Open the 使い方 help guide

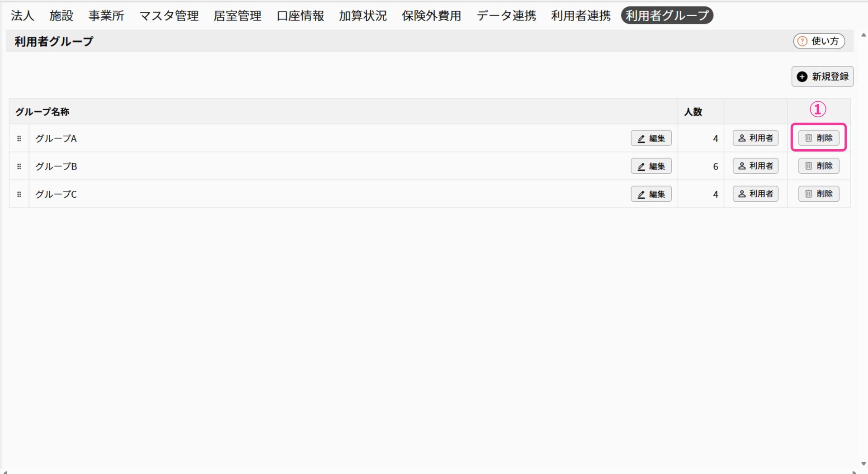[819, 41]
